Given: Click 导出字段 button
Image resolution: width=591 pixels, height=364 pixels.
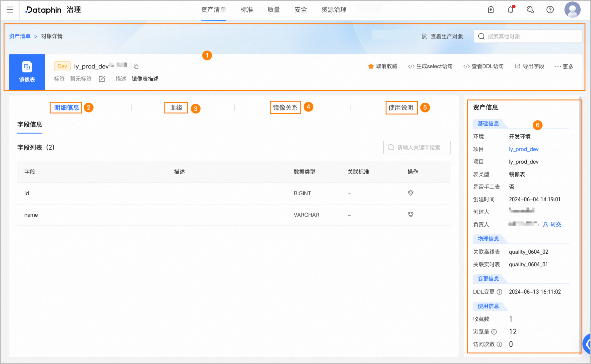Looking at the screenshot, I should pyautogui.click(x=529, y=66).
